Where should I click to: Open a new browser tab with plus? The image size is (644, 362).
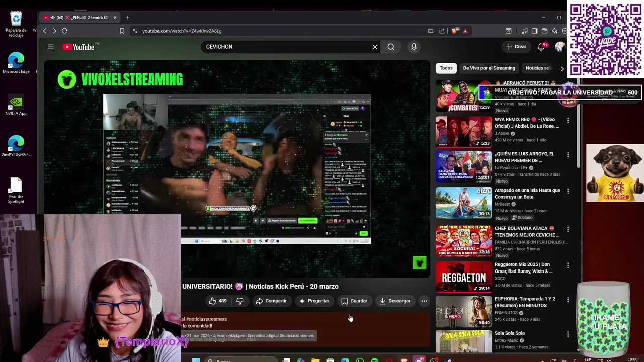tap(127, 17)
